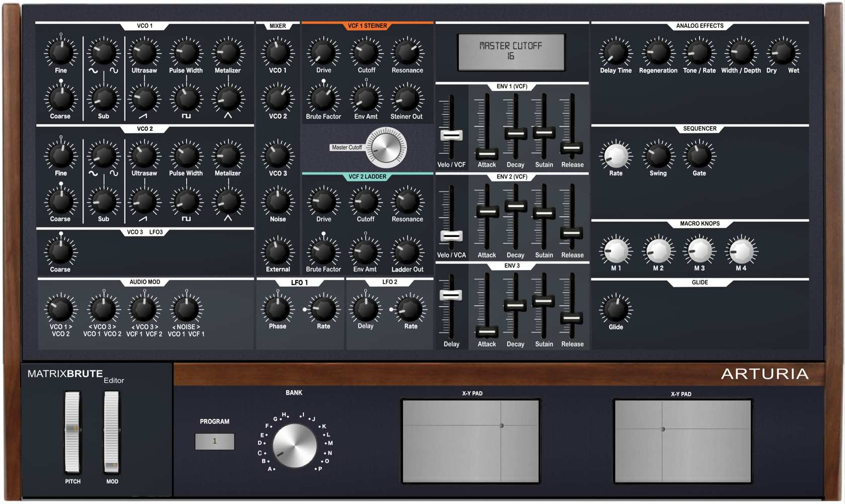Select the VCF 1 Steiner Cutoff knob

(366, 52)
